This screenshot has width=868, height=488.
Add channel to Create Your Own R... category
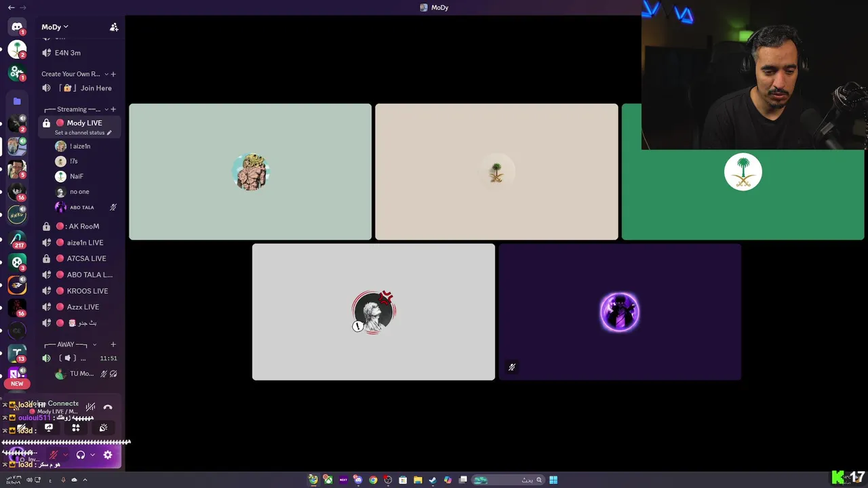pyautogui.click(x=113, y=74)
